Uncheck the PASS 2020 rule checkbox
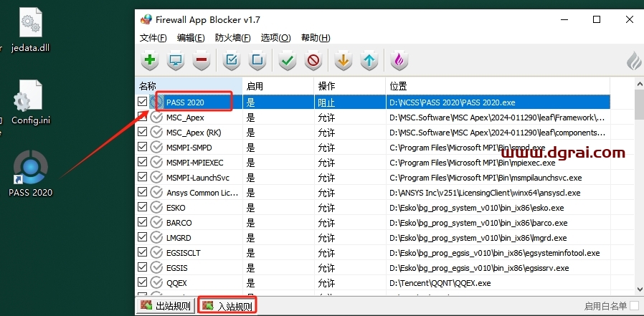The width and height of the screenshot is (644, 316). point(143,102)
